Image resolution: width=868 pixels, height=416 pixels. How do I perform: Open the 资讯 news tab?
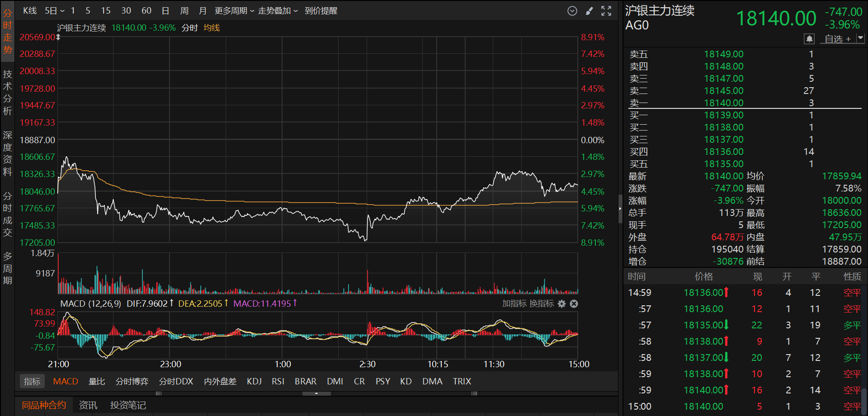(x=88, y=405)
